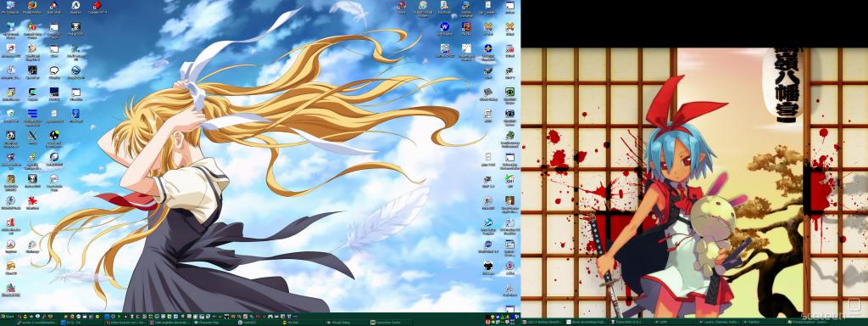Open the dark blue screen desktop icon
Image resolution: width=868 pixels, height=326 pixels.
[x=53, y=92]
